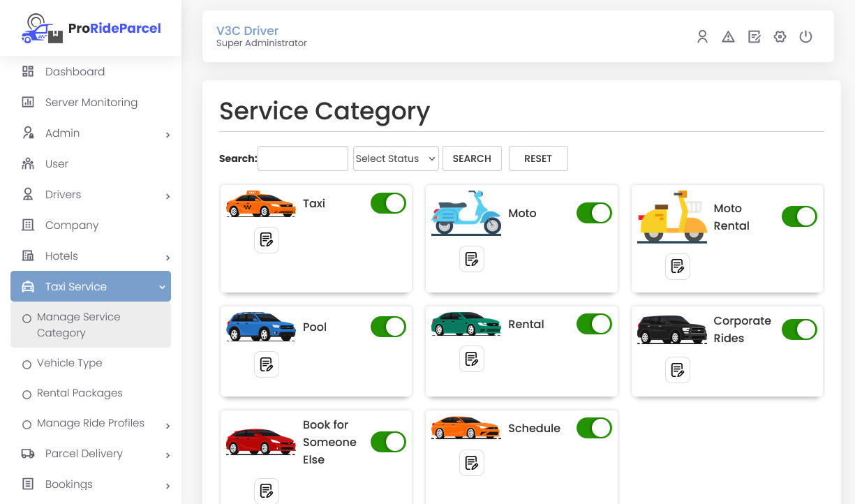This screenshot has width=855, height=504.
Task: Open the alert triangle icon in header
Action: pos(728,37)
